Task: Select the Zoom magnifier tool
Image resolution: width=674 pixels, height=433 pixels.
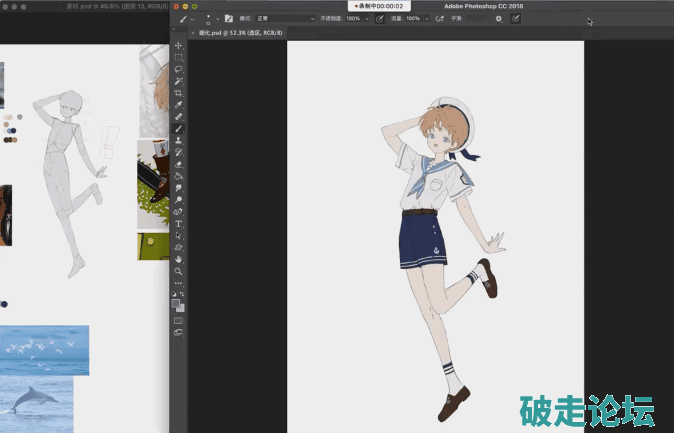Action: click(x=179, y=271)
